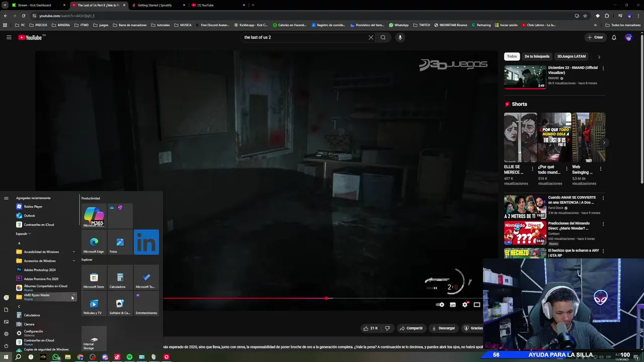Go to YouTube home via logo

point(30,37)
